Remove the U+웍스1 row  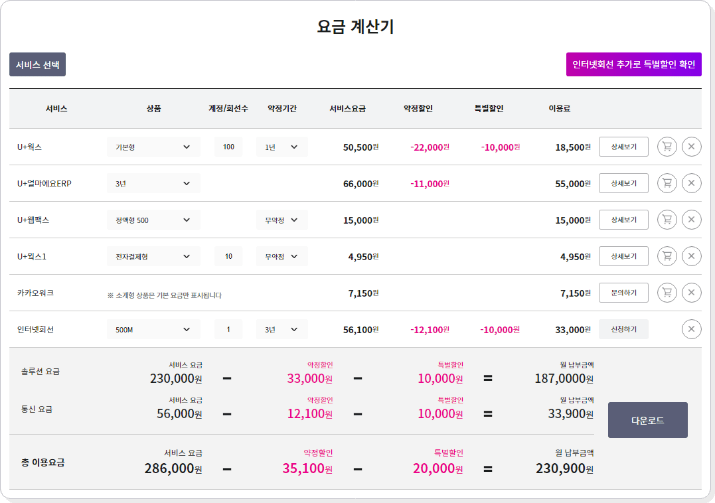pyautogui.click(x=691, y=256)
